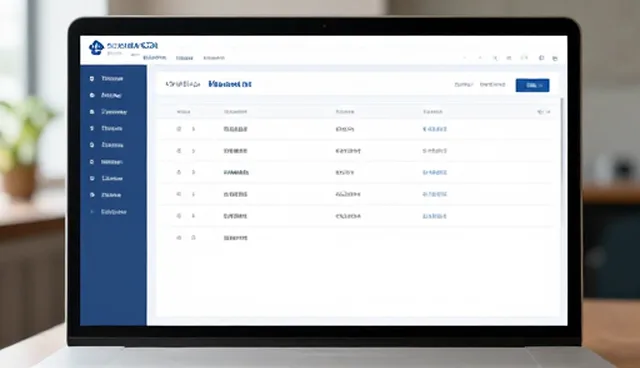
Task: Click the first text link right of the page title
Action: (464, 84)
